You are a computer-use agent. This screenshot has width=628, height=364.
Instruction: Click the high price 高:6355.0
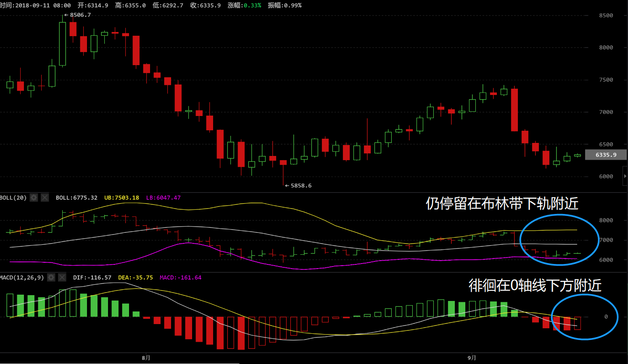coord(130,5)
